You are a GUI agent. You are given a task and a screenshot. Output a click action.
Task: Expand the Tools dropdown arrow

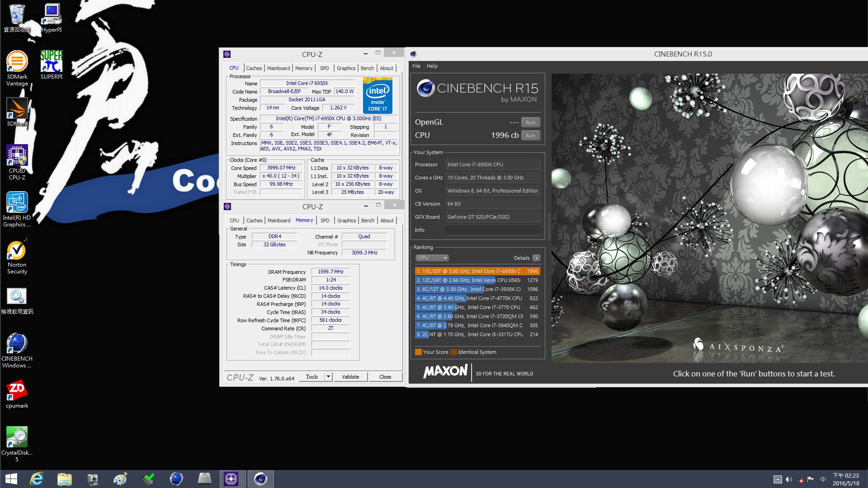(x=329, y=377)
